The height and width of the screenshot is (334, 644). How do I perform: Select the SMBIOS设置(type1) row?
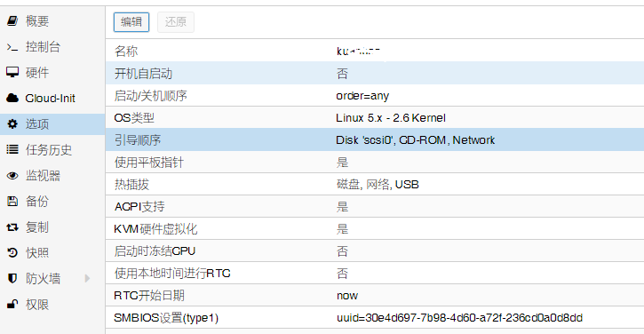point(375,317)
